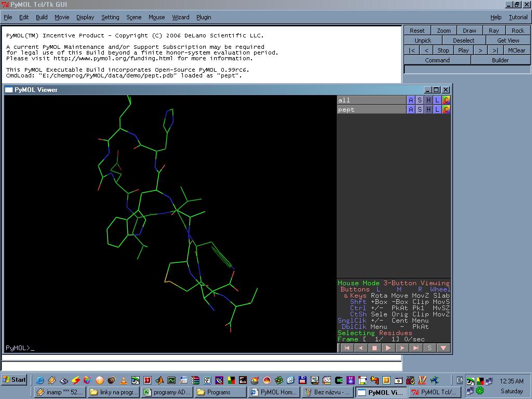Click the floppy disk icon in quick launch
532x399 pixels.
[x=303, y=380]
